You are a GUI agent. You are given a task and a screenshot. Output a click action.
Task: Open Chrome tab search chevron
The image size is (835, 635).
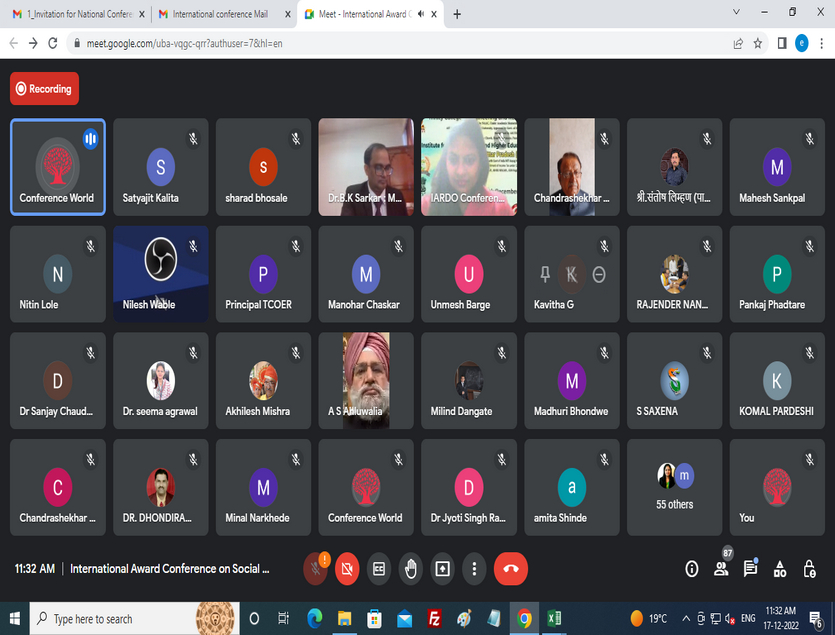[736, 12]
